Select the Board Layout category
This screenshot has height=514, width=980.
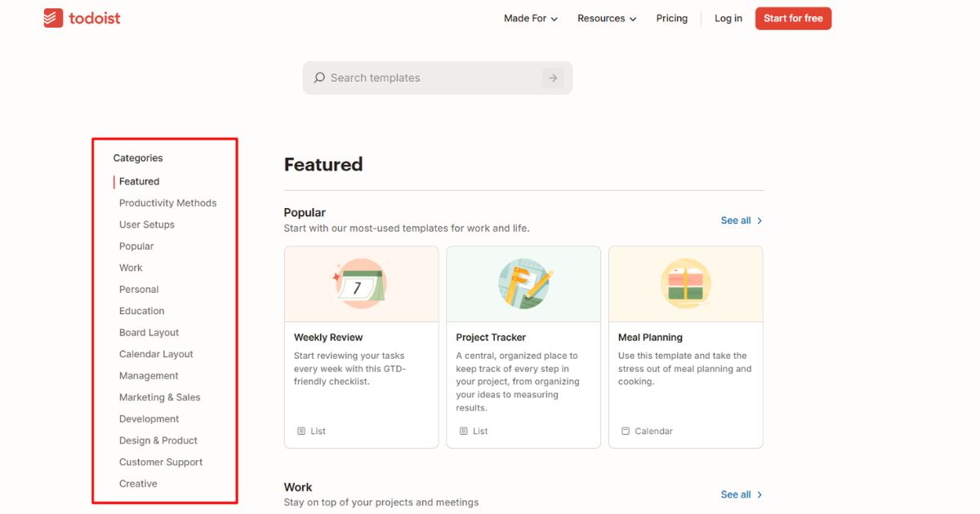point(149,333)
